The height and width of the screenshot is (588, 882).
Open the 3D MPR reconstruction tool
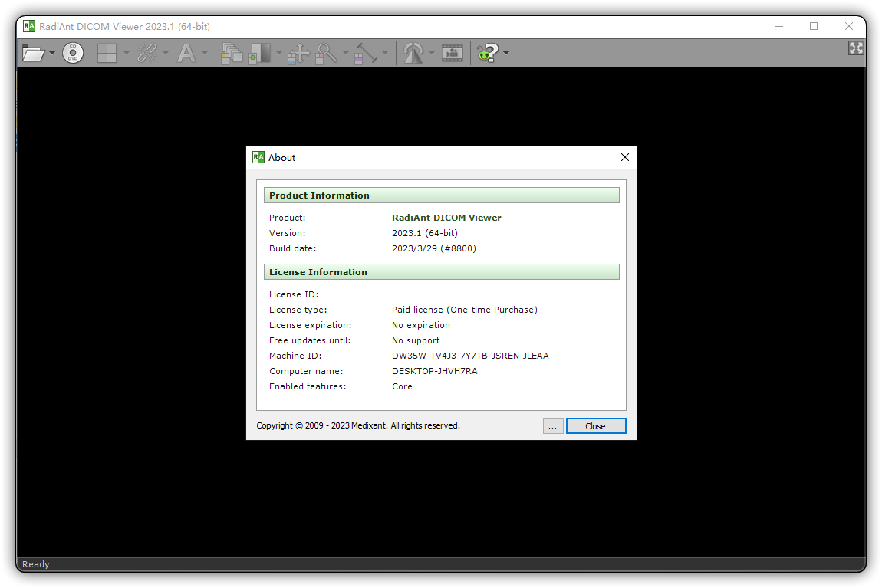[413, 54]
